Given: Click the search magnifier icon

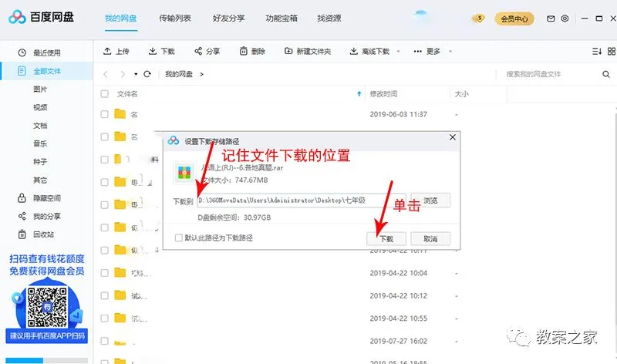Looking at the screenshot, I should 606,74.
